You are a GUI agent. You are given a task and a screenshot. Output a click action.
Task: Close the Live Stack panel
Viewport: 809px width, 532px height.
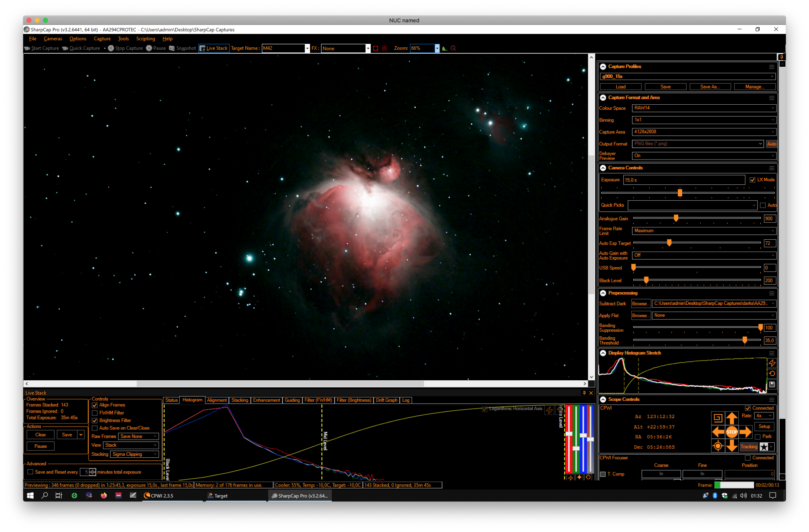click(x=591, y=393)
